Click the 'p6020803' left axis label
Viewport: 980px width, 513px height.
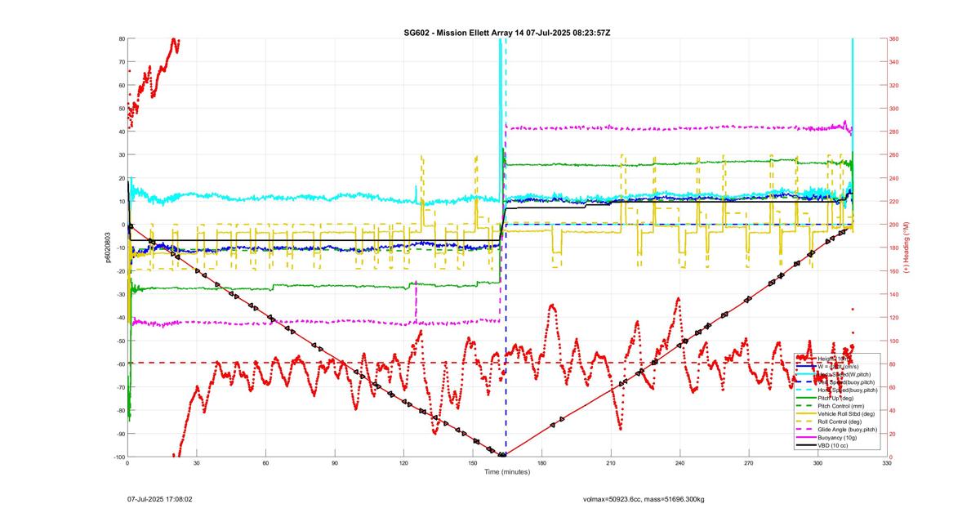coord(107,248)
